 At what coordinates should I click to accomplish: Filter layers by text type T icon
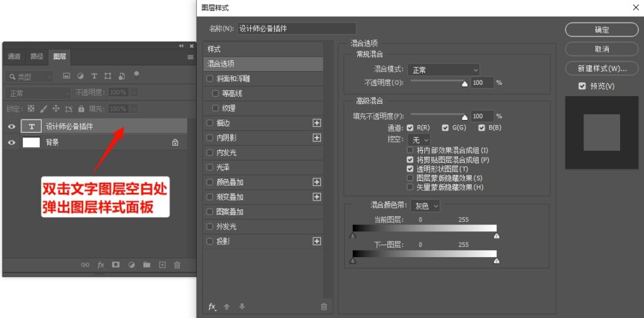94,76
